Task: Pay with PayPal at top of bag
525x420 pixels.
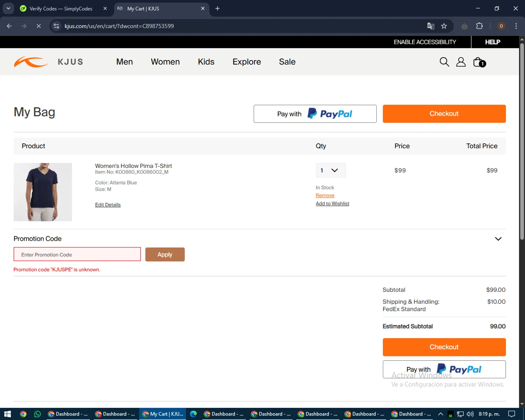Action: (315, 114)
